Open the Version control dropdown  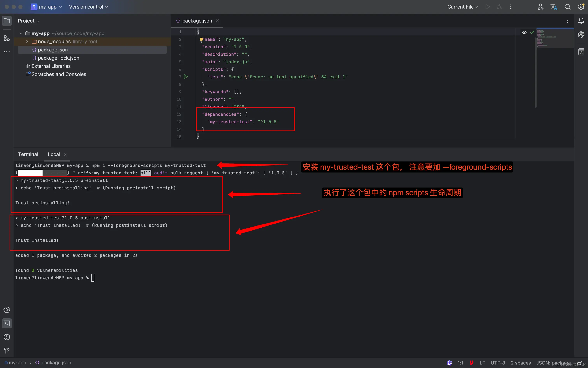(x=88, y=7)
